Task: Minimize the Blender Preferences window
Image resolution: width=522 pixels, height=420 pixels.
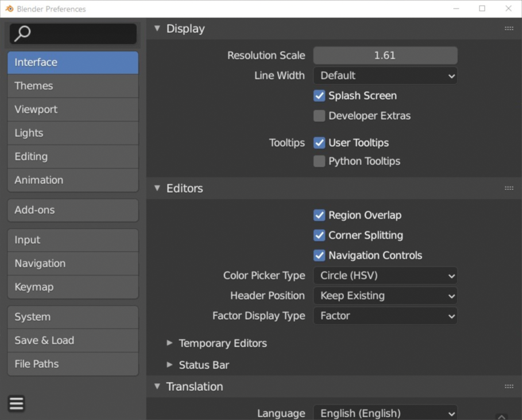Action: click(x=456, y=9)
